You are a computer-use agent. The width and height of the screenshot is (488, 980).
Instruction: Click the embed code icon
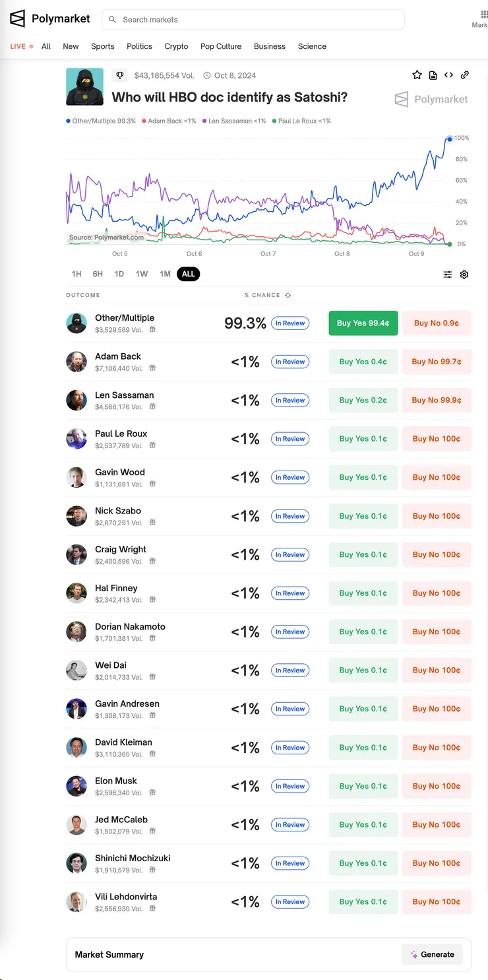[448, 75]
